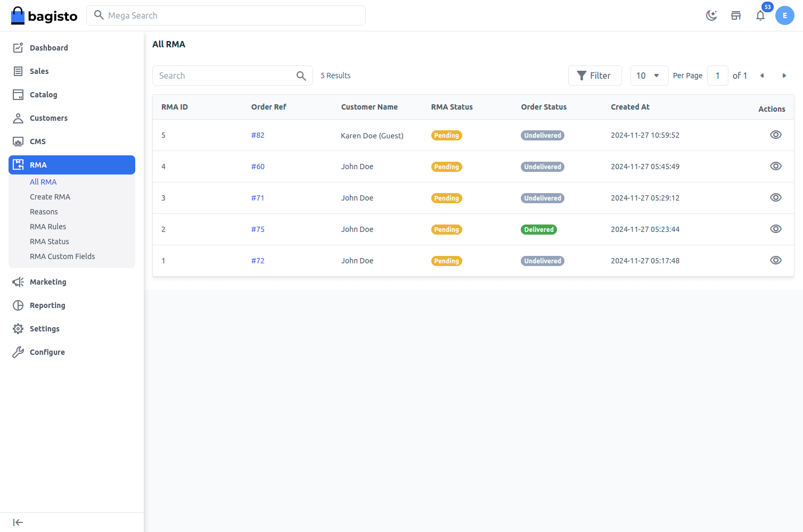
Task: Open Reporting menu in the sidebar
Action: [x=72, y=305]
